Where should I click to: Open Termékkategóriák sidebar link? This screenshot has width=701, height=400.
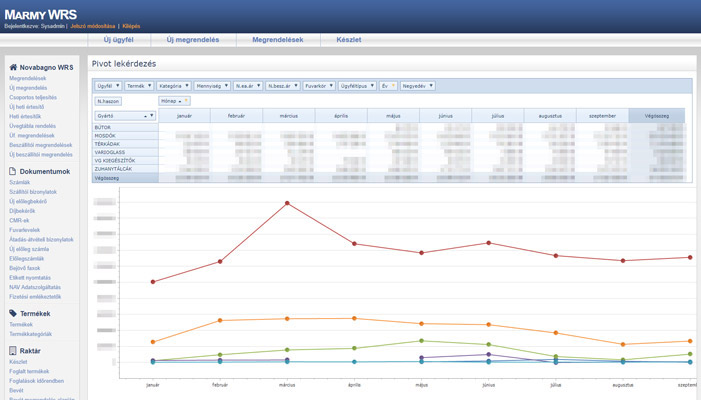pos(30,334)
